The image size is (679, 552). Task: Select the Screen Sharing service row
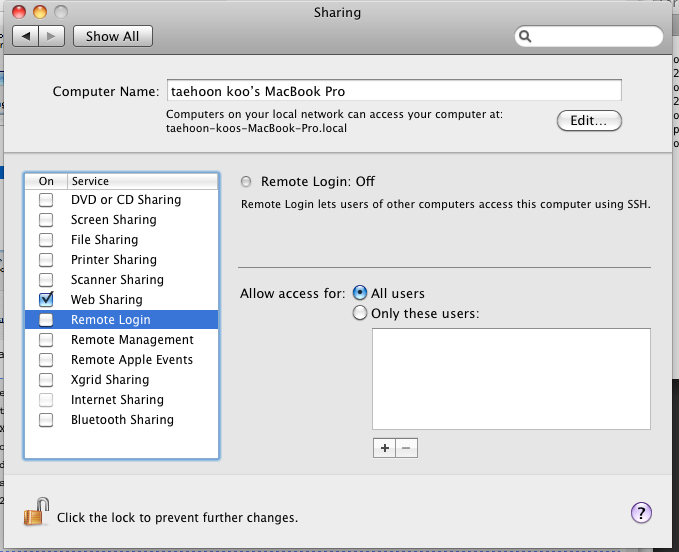(x=122, y=220)
